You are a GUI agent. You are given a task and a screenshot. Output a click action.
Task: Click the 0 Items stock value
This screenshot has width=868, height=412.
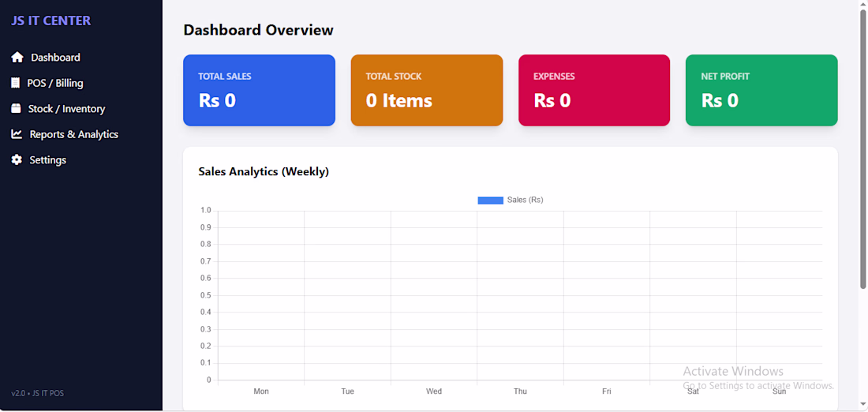tap(399, 100)
